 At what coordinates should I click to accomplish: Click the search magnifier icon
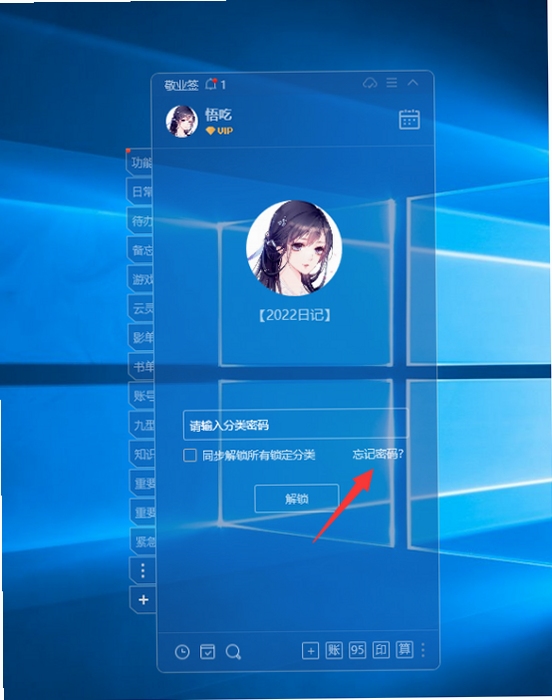[233, 652]
